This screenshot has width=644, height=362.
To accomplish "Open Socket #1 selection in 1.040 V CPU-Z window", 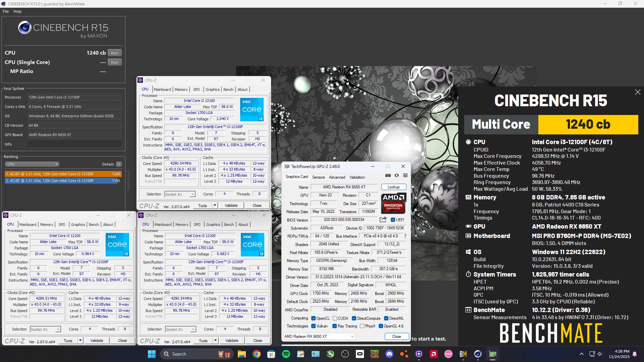I will 180,194.
